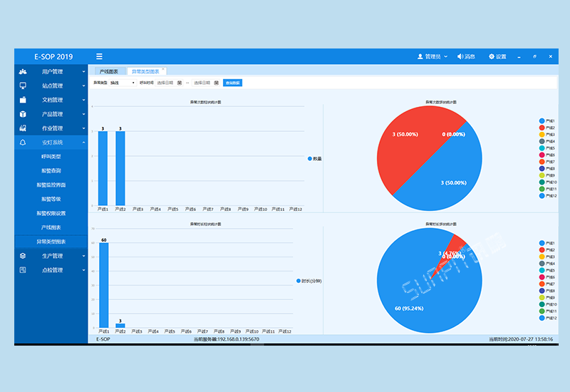The height and width of the screenshot is (392, 570).
Task: Open the start date calendar icon
Action: coord(180,83)
